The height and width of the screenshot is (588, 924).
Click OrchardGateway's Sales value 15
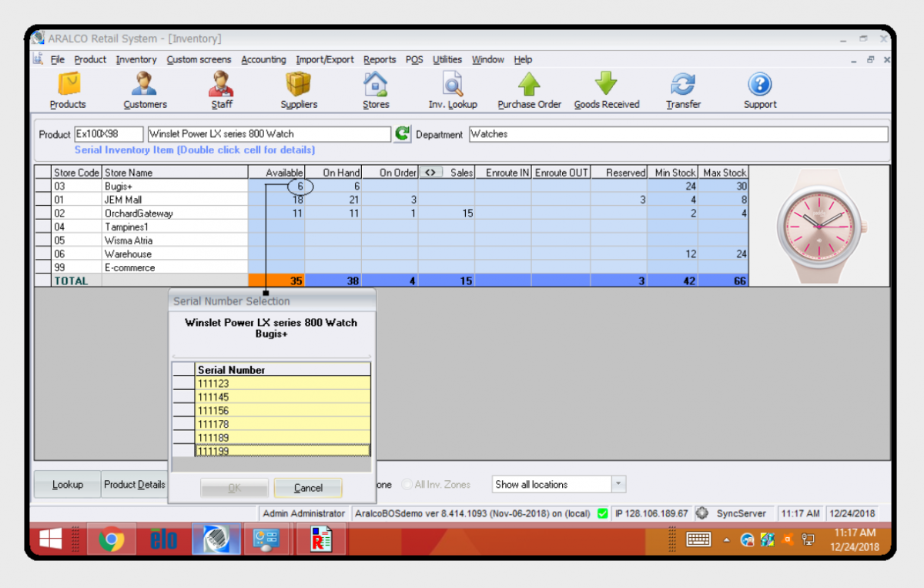click(x=447, y=213)
